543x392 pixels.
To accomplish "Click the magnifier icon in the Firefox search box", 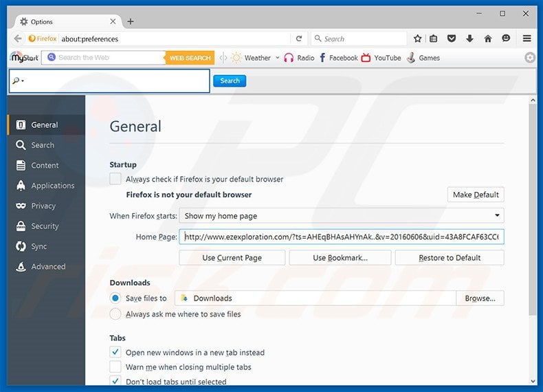I will point(318,39).
